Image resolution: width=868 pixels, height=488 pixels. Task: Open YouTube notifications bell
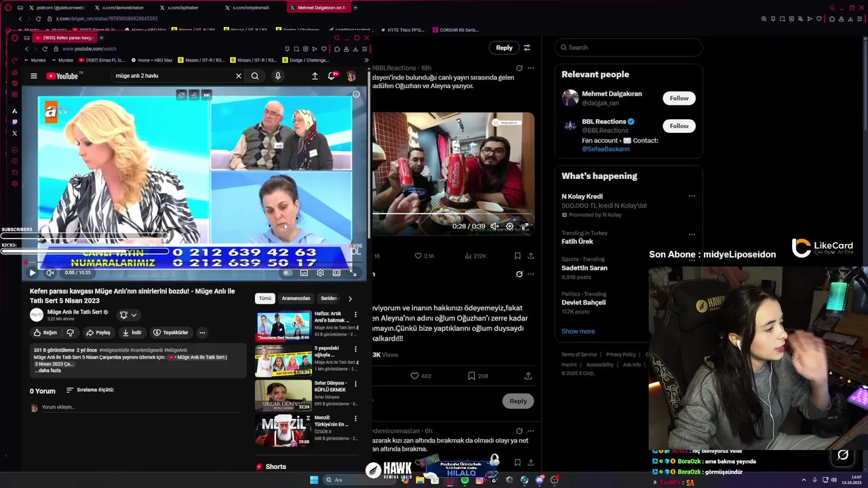[x=332, y=76]
